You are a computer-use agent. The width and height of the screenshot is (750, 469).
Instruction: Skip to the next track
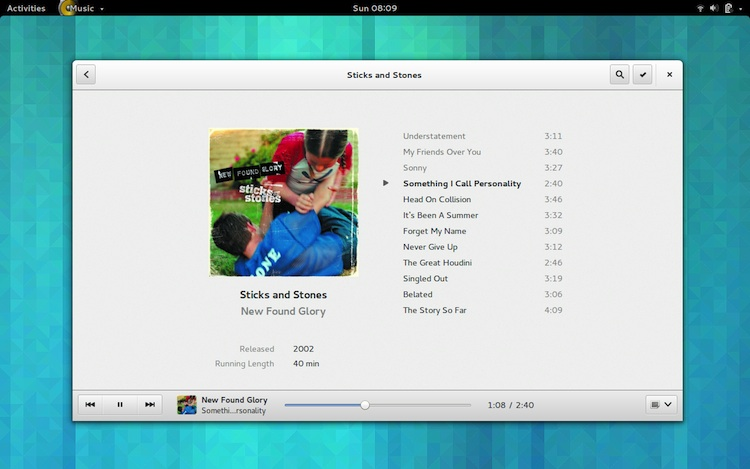[x=150, y=404]
